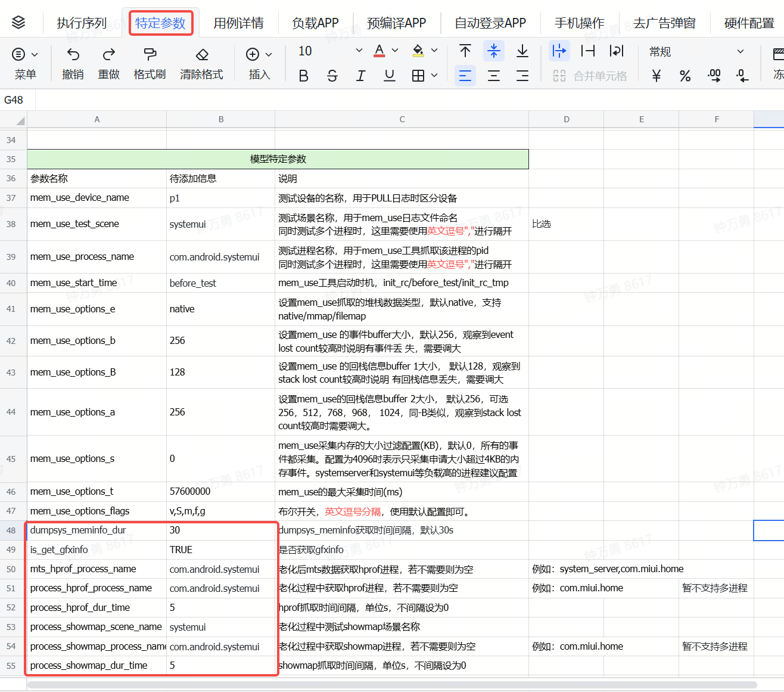The image size is (784, 692).
Task: Open the 插入 insert menu
Action: [x=259, y=64]
